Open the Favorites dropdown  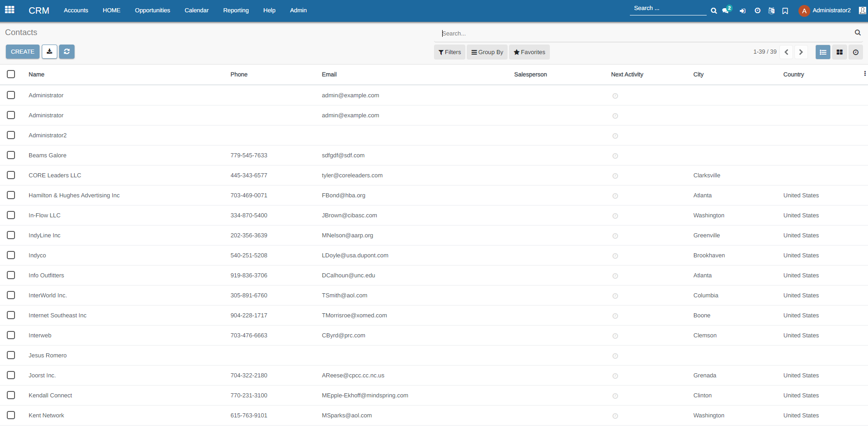pos(529,52)
